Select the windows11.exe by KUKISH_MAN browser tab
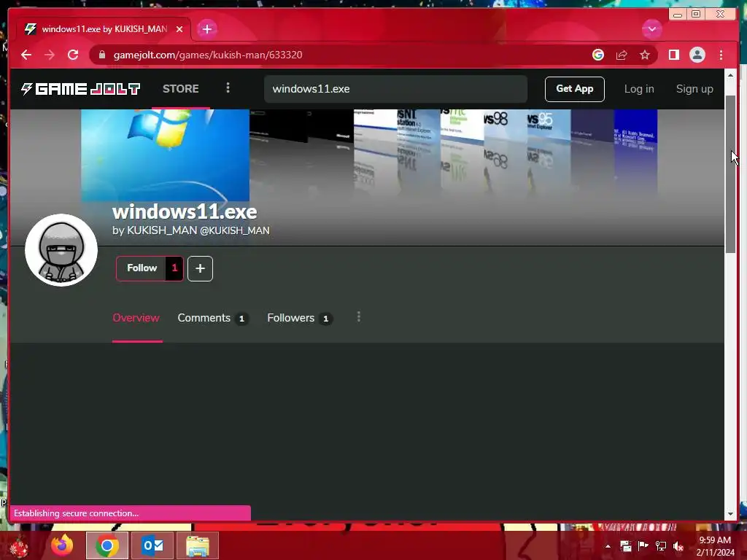Image resolution: width=747 pixels, height=560 pixels. [x=104, y=29]
